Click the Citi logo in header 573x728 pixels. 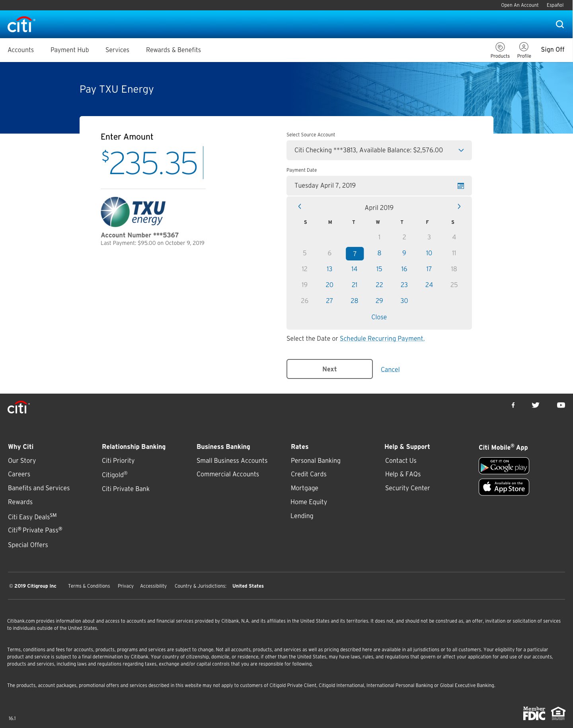click(x=21, y=25)
